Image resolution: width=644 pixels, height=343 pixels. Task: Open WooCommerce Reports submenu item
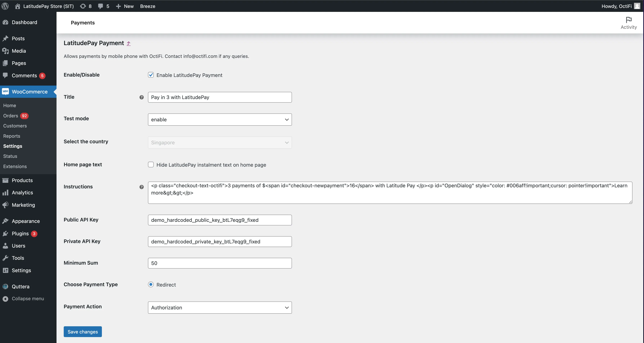coord(12,136)
